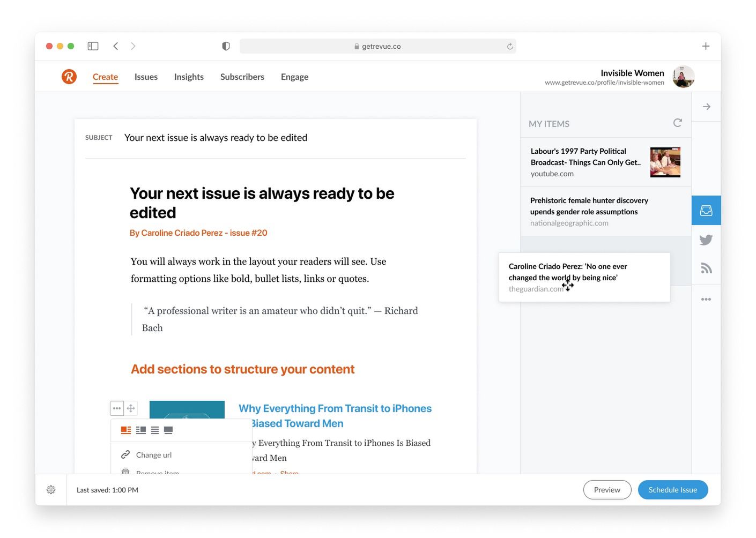Viewport: 756px width, 538px height.
Task: Click the MY ITEMS panel heading
Action: pos(549,124)
